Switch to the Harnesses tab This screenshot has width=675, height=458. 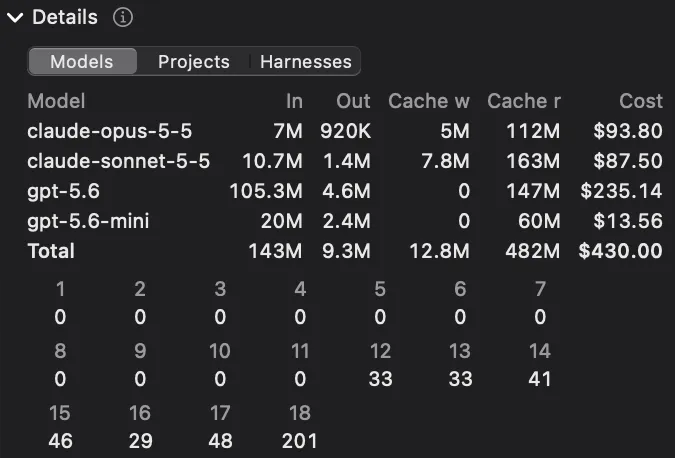pyautogui.click(x=306, y=62)
